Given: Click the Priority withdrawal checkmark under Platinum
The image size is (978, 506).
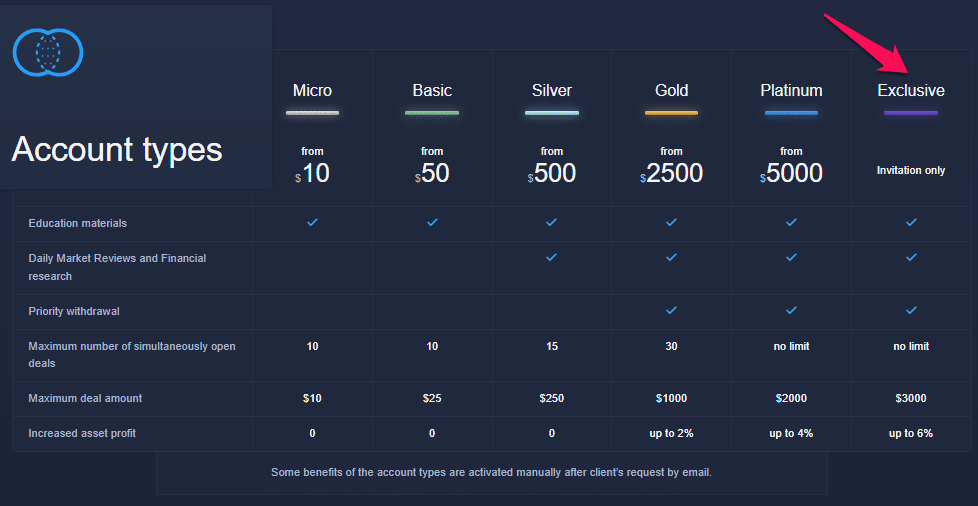Looking at the screenshot, I should (791, 310).
